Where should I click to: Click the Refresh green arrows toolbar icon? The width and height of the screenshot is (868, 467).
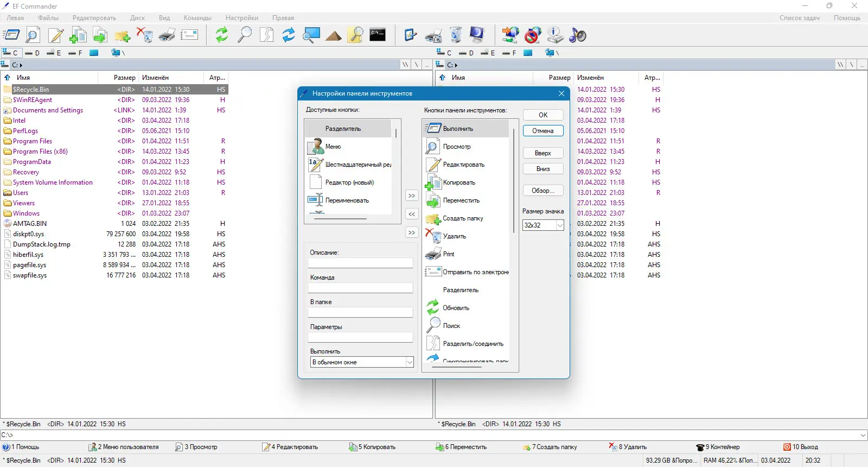221,35
